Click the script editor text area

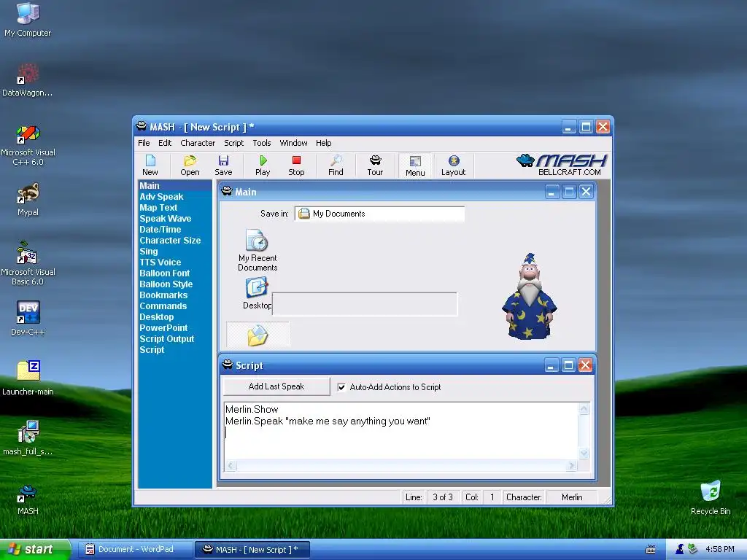[401, 431]
